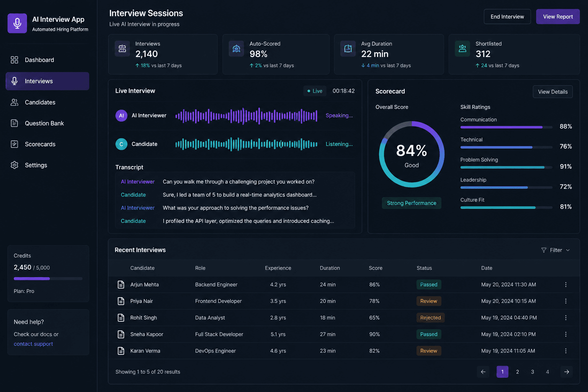
Task: Open Candidates in the sidebar
Action: click(x=47, y=102)
